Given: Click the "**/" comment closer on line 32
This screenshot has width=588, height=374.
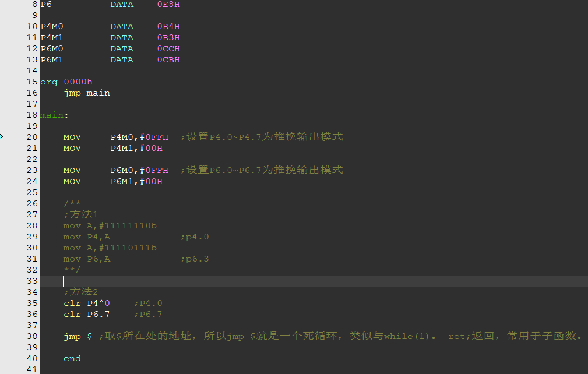Looking at the screenshot, I should (72, 270).
